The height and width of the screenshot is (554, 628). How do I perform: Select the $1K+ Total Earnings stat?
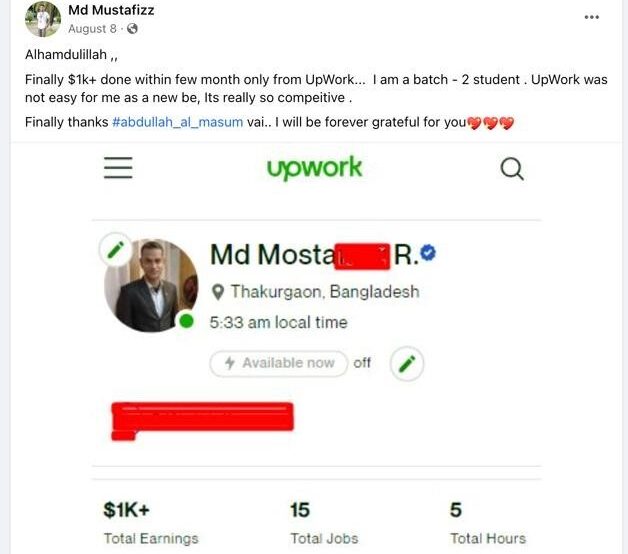point(151,523)
